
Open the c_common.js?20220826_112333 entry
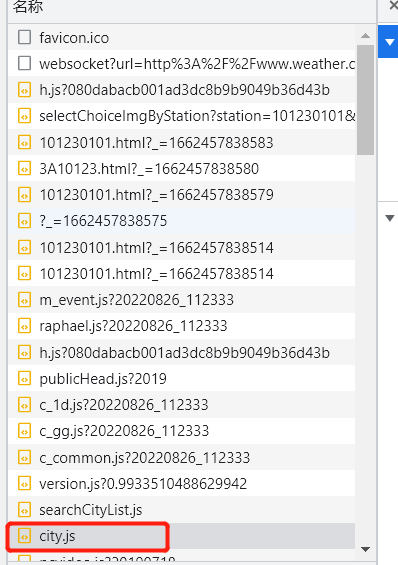[182, 458]
